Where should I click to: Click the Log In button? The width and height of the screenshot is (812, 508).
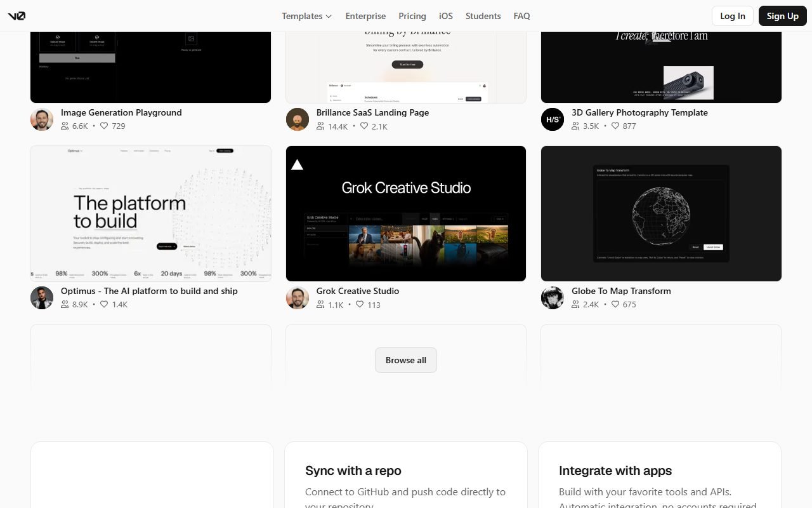(x=733, y=16)
